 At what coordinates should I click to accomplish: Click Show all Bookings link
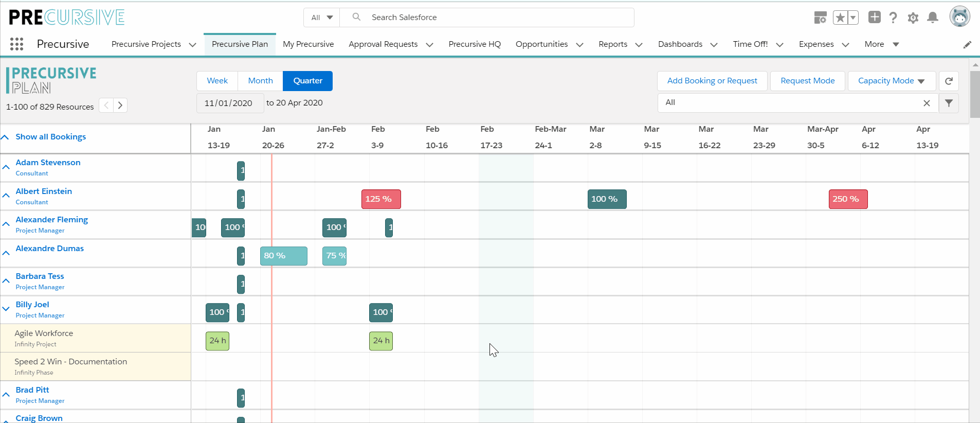(50, 137)
